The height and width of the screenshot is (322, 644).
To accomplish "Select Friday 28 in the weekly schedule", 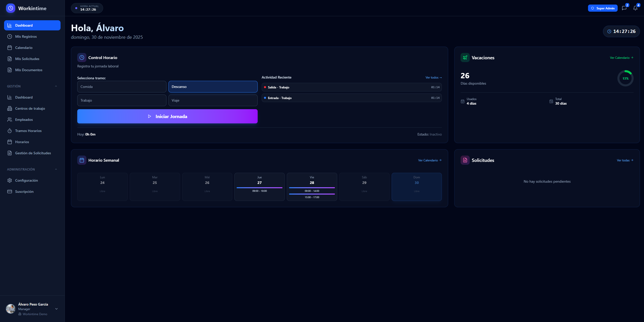I will tap(312, 187).
